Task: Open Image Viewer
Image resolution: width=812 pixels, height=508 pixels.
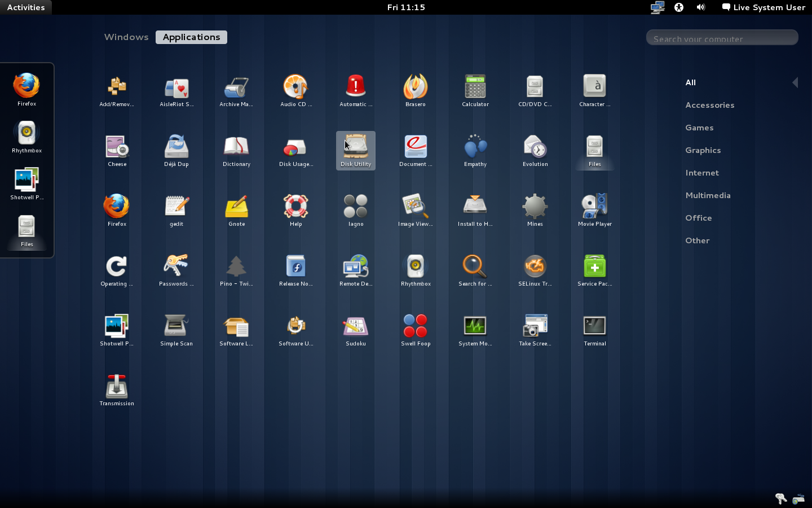Action: pos(416,211)
